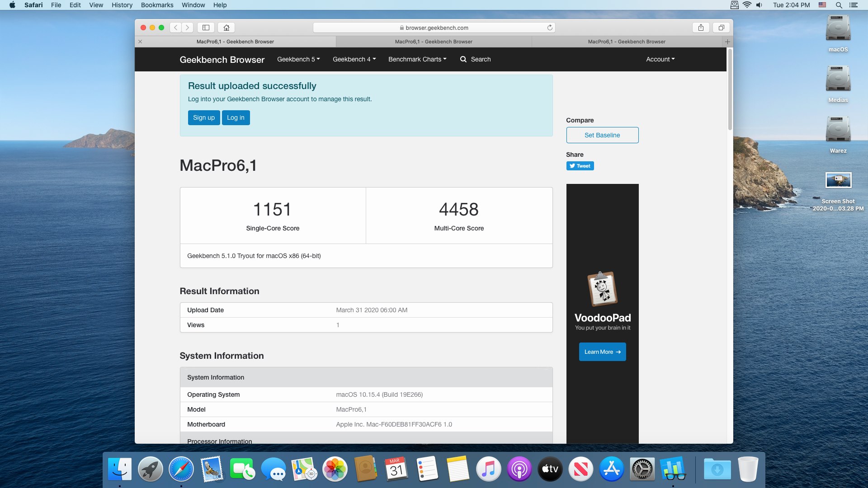Open the File menu
868x488 pixels.
56,5
